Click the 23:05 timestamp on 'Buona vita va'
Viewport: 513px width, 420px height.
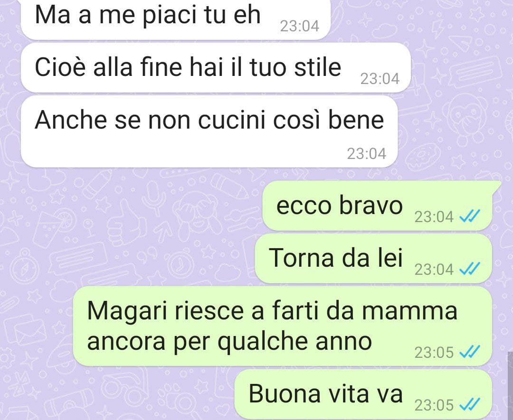(434, 405)
